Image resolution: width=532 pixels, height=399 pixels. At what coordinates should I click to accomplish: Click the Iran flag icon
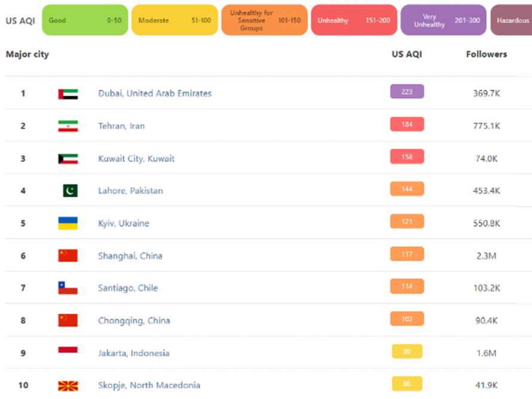68,126
